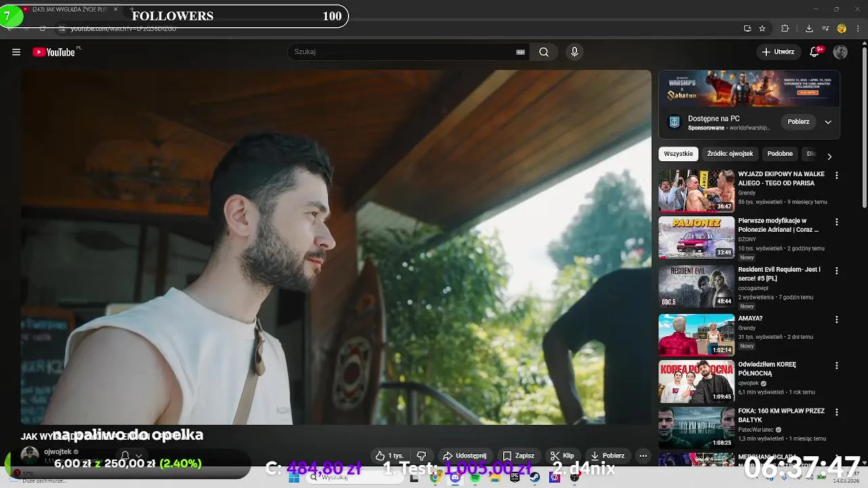
Task: Bookmark this page with the star icon
Action: (x=762, y=28)
